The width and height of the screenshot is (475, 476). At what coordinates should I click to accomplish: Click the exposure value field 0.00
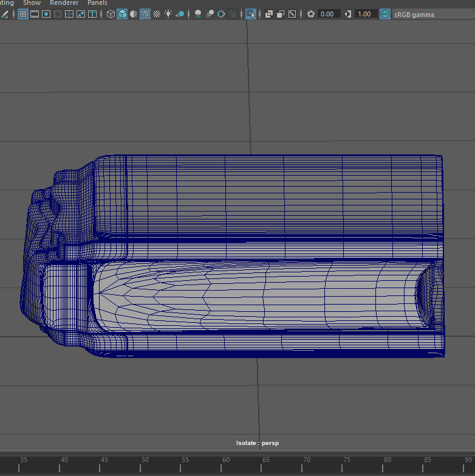point(328,14)
